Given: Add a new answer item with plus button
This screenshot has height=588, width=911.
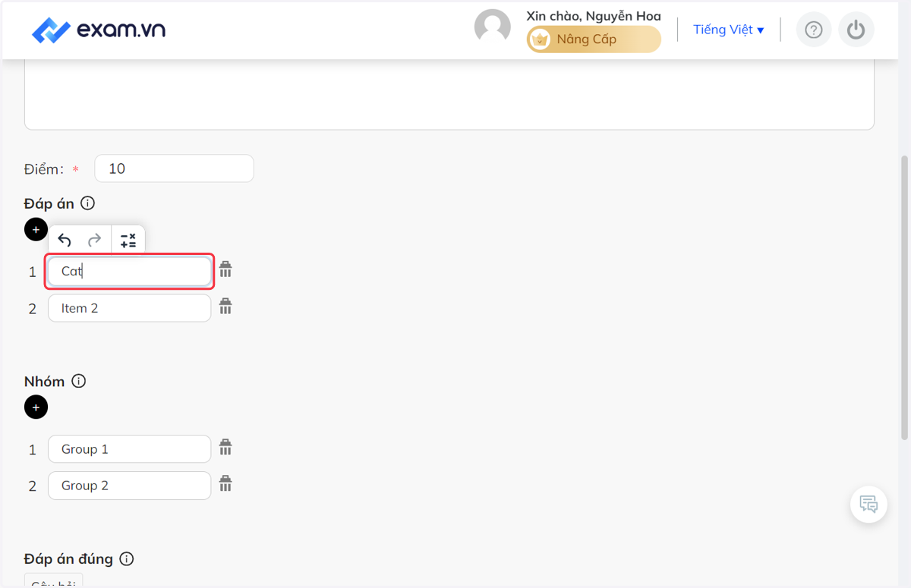Looking at the screenshot, I should pyautogui.click(x=36, y=229).
